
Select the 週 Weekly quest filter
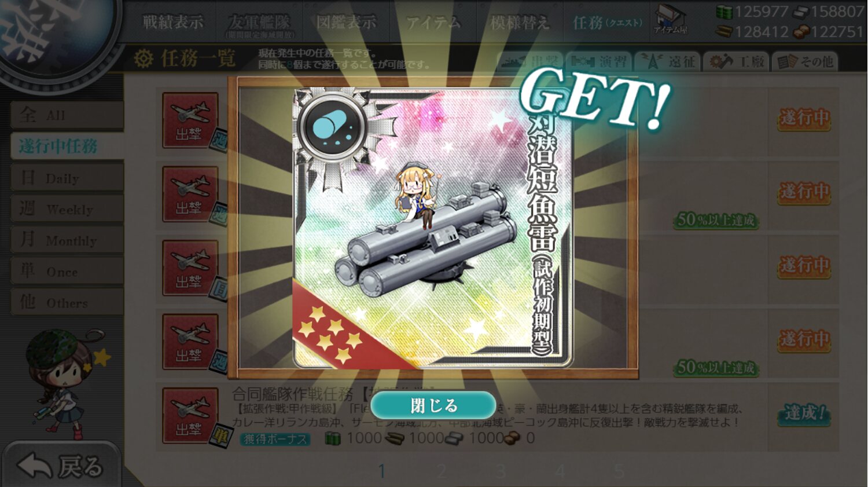(x=67, y=208)
